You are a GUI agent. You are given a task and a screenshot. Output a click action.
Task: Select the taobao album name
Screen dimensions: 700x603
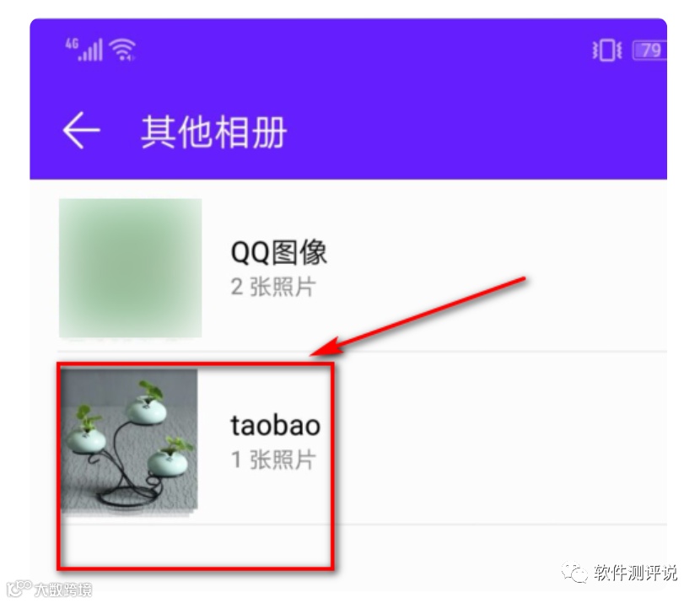(x=276, y=425)
